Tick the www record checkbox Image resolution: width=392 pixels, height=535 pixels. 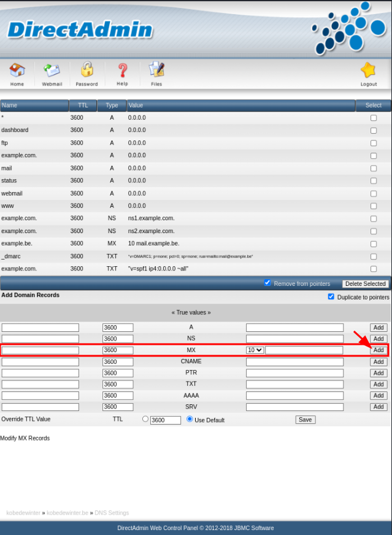[x=374, y=206]
